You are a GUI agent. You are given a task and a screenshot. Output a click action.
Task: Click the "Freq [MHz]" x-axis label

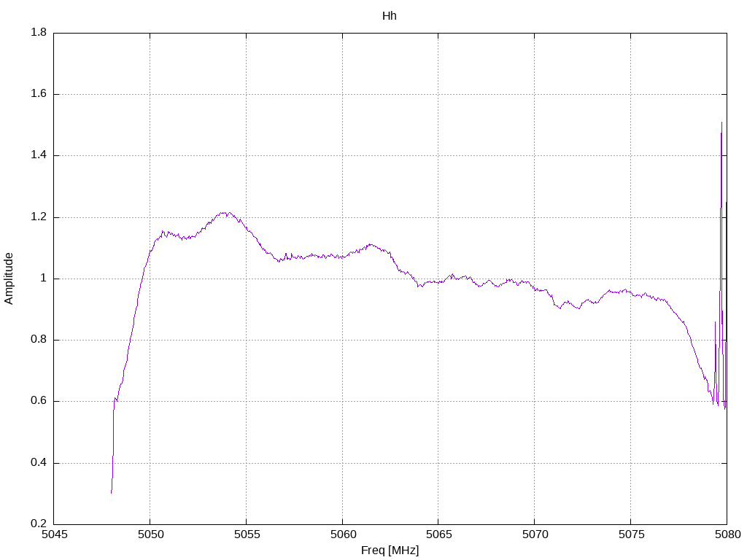390,551
